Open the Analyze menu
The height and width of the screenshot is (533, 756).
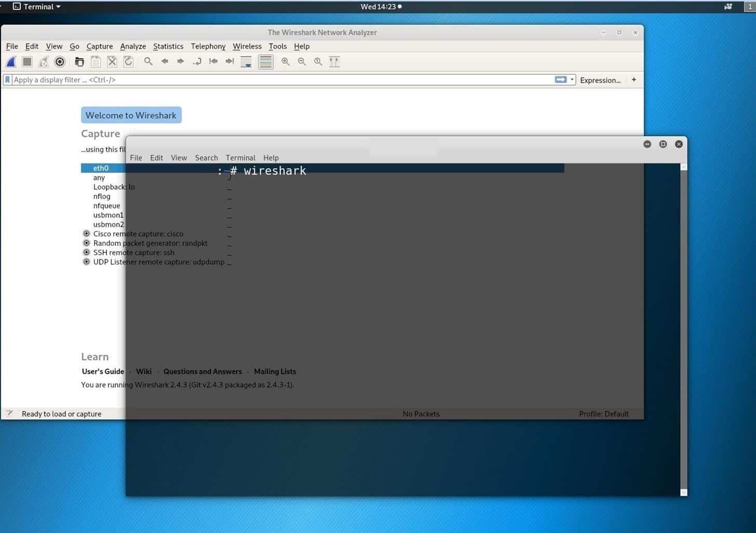click(x=133, y=46)
